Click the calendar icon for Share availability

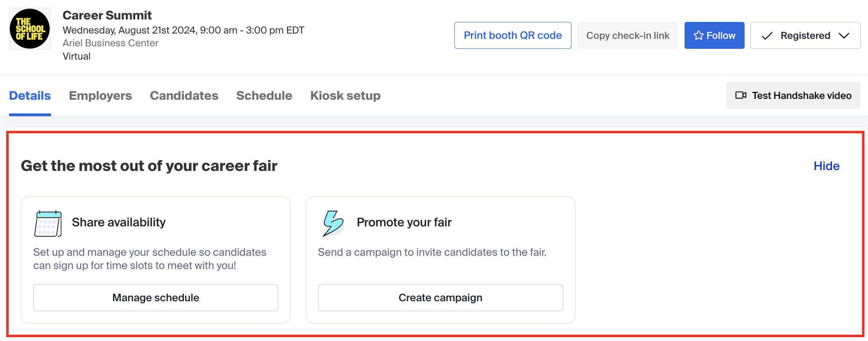coord(48,223)
